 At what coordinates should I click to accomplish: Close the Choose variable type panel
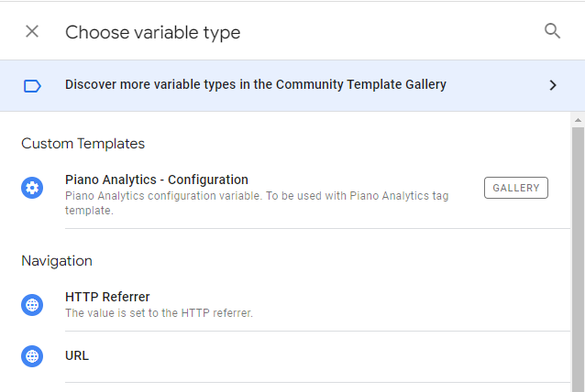click(x=32, y=32)
